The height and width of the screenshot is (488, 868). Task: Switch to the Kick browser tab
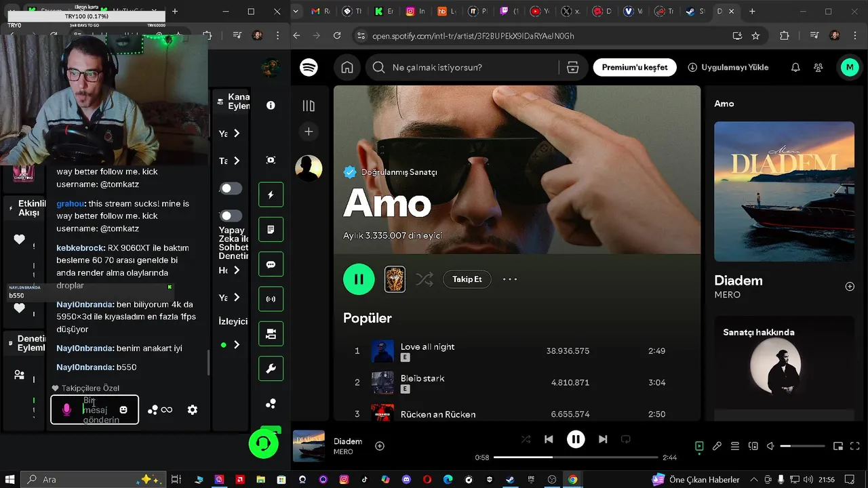coord(384,12)
